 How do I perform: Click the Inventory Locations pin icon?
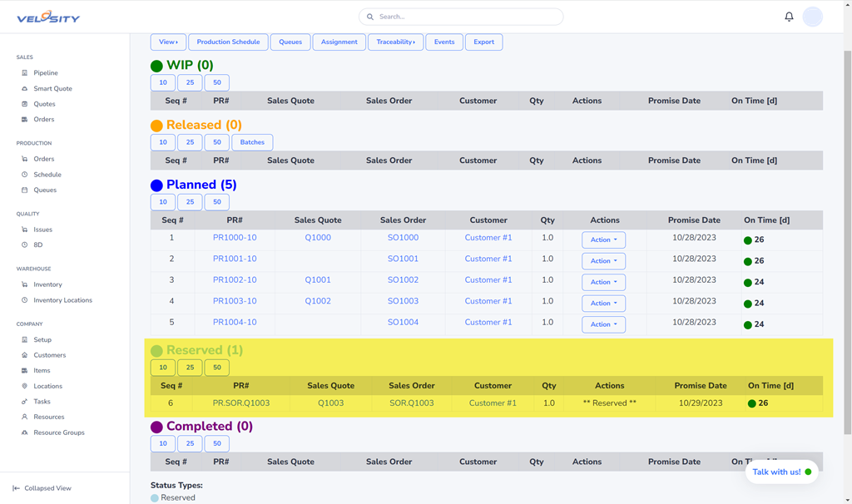click(x=24, y=300)
